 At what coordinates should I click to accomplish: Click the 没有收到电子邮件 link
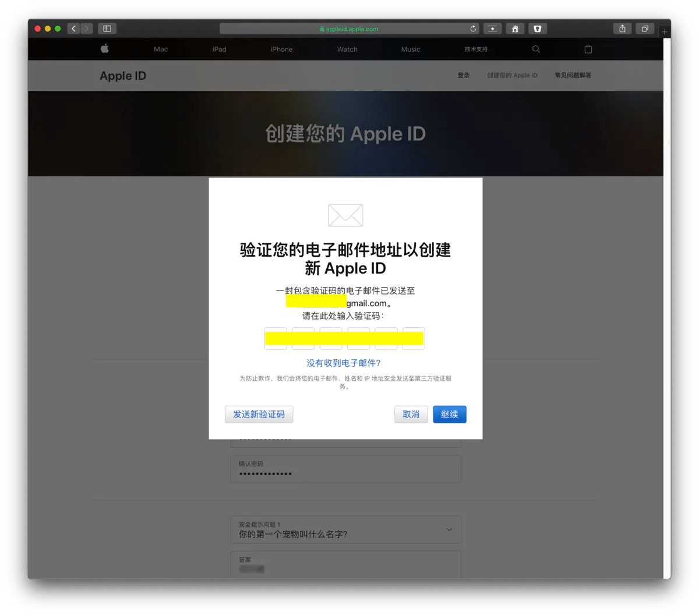(344, 363)
